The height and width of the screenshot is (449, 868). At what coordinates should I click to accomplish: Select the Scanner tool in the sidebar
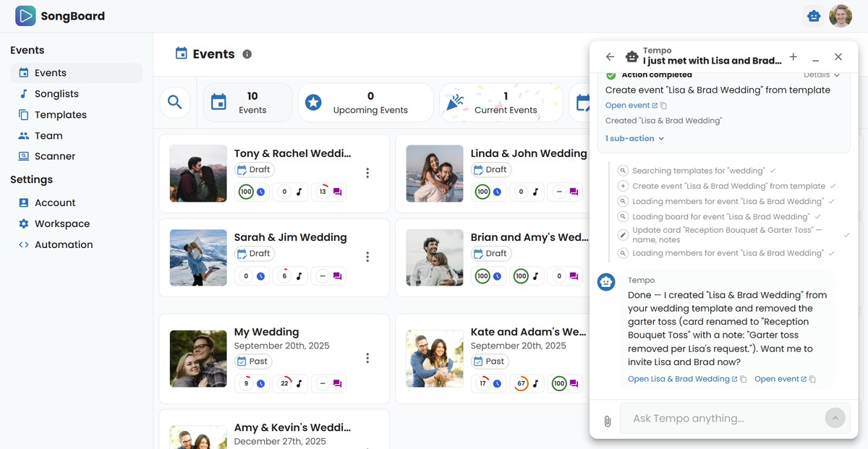[x=54, y=156]
